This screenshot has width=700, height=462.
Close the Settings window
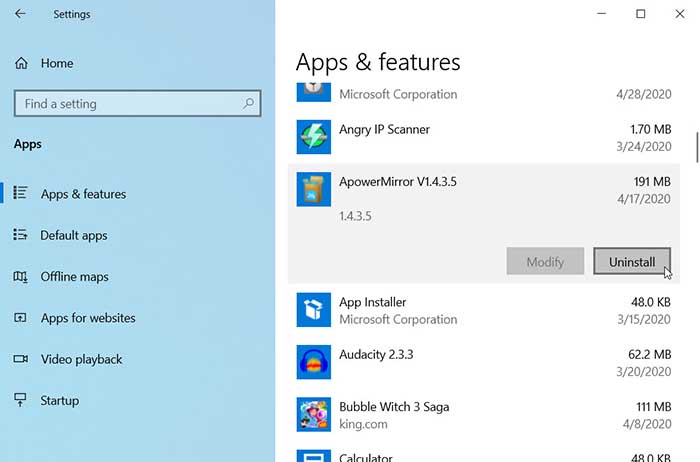(679, 14)
